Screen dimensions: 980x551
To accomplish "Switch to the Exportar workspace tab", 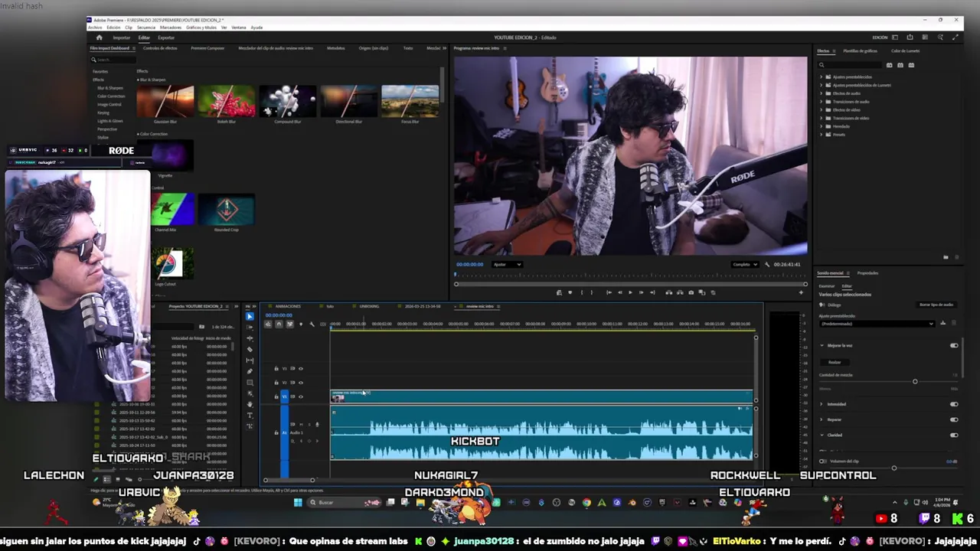I will 166,37.
